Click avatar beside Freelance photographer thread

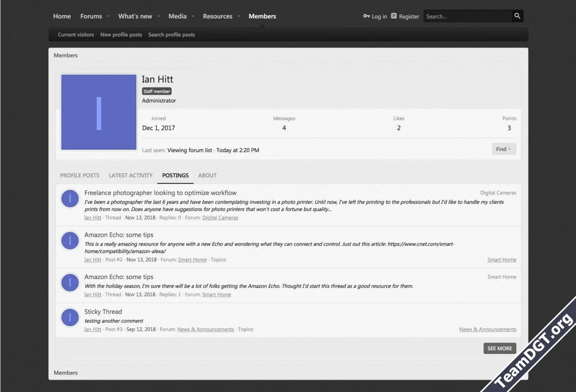coord(70,199)
